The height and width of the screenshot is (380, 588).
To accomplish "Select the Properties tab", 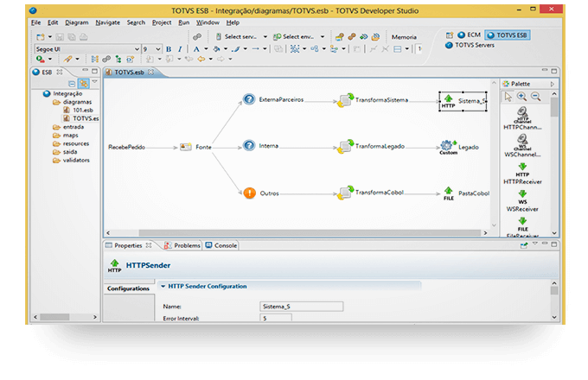I will [x=128, y=245].
